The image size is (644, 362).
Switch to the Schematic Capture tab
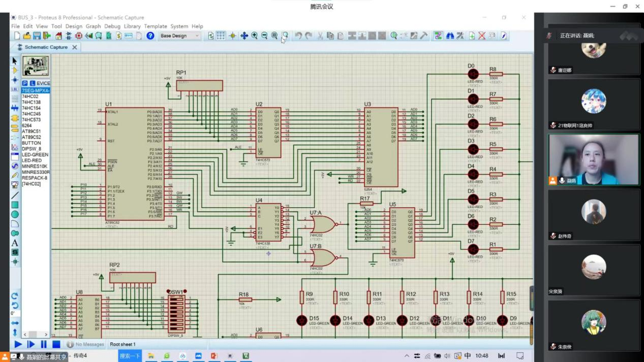click(x=46, y=47)
